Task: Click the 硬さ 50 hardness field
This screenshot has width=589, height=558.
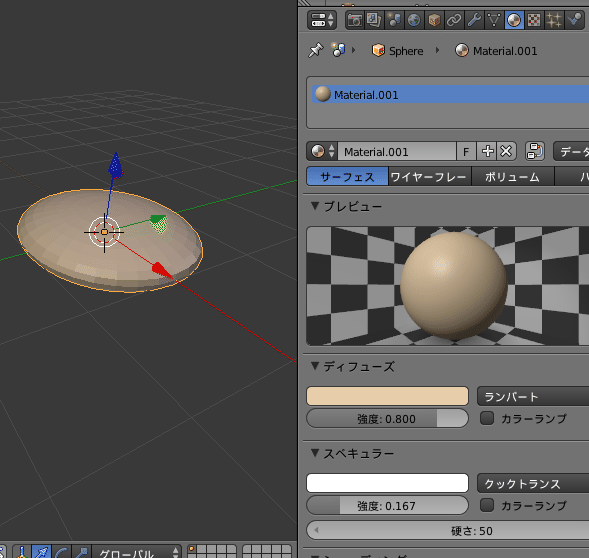Action: [448, 530]
